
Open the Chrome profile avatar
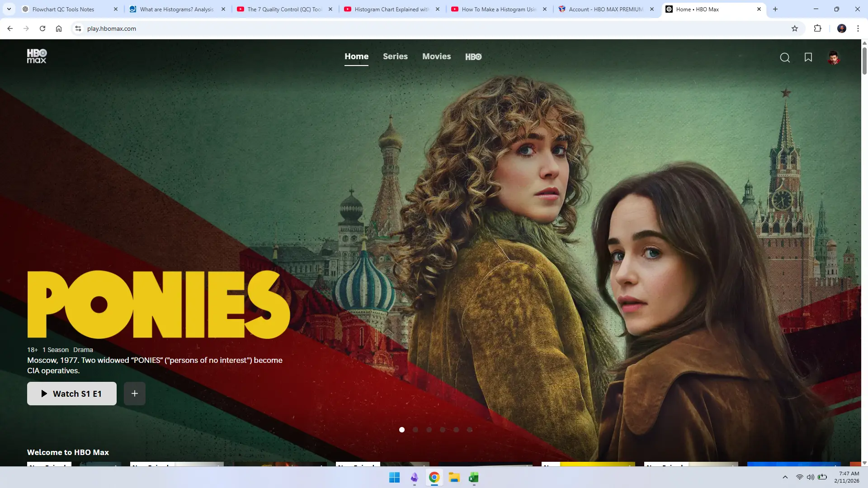[842, 28]
